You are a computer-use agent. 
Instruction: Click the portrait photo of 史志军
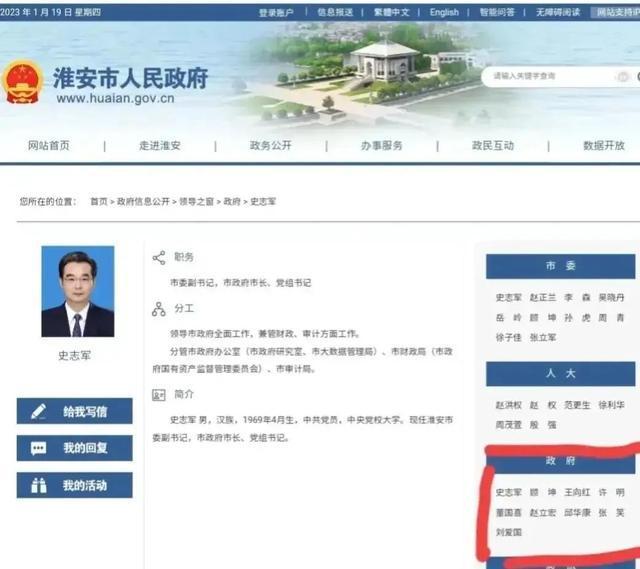[x=77, y=291]
